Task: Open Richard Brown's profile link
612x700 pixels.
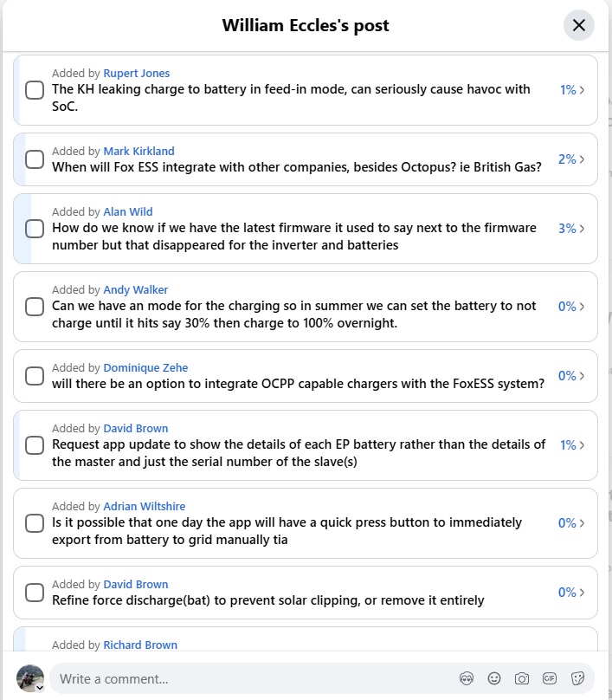Action: point(140,645)
